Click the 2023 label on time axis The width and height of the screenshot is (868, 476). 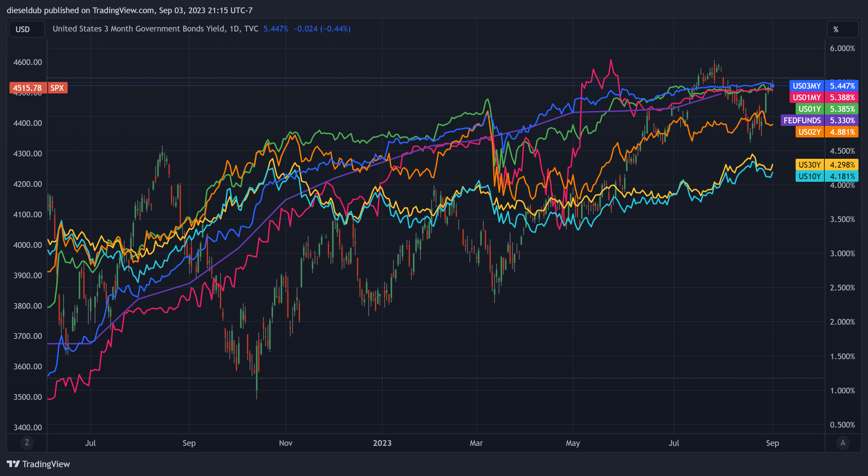(382, 443)
